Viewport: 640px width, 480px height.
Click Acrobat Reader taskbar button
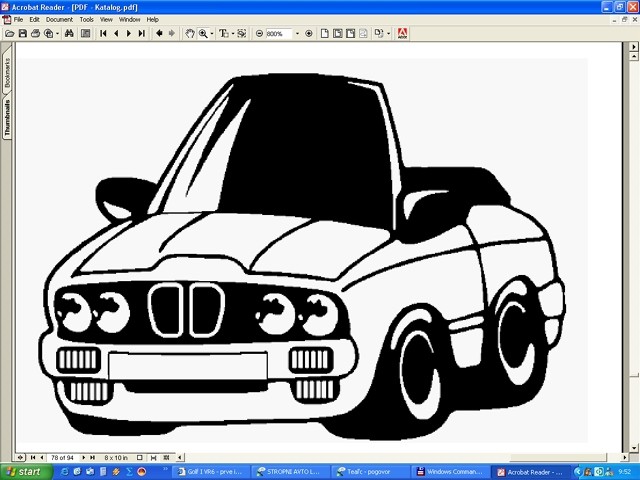tap(530, 472)
